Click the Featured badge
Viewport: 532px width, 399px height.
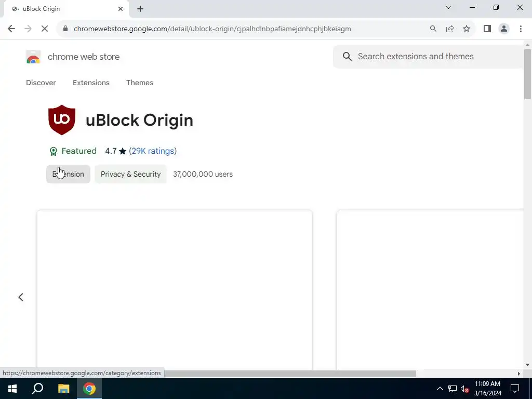pos(73,151)
